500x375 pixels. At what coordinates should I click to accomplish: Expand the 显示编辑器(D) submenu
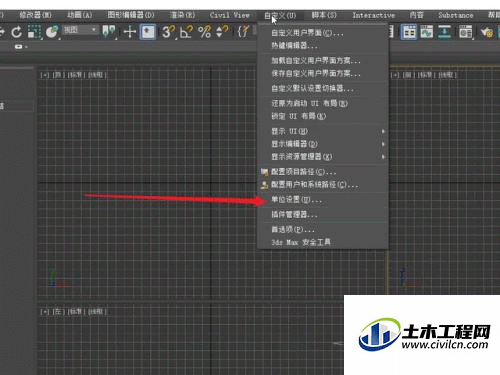point(323,144)
